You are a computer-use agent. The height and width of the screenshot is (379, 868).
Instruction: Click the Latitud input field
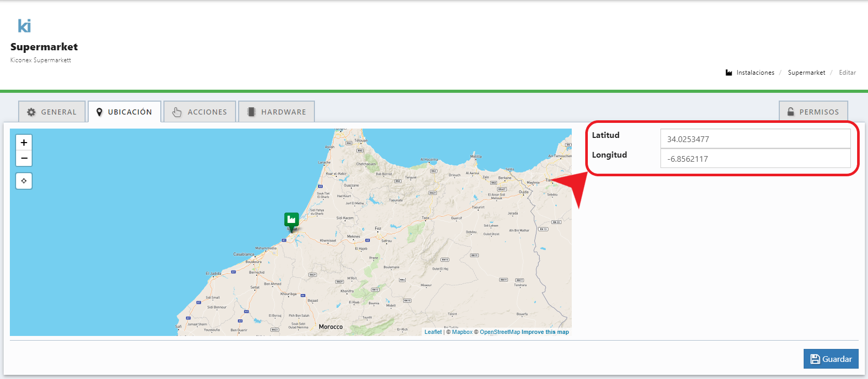(x=755, y=139)
